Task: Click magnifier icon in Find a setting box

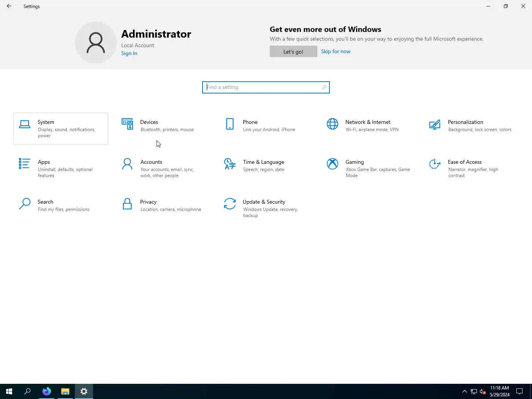Action: [324, 87]
